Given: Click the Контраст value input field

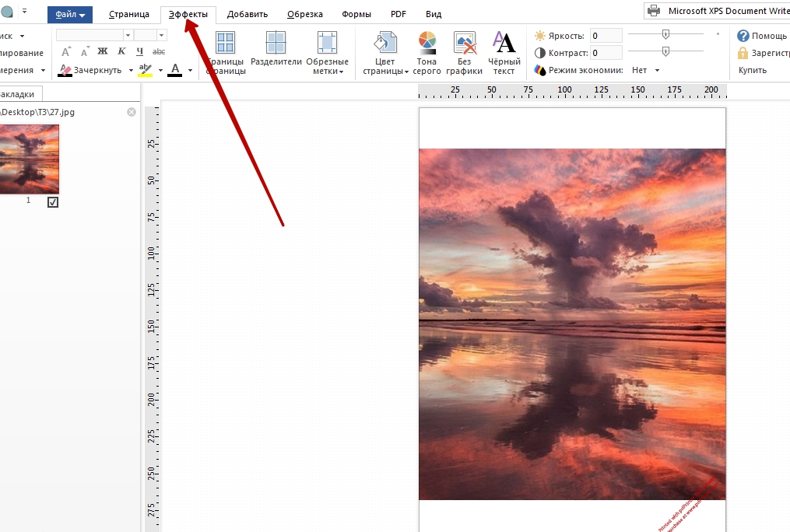Looking at the screenshot, I should click(x=606, y=53).
